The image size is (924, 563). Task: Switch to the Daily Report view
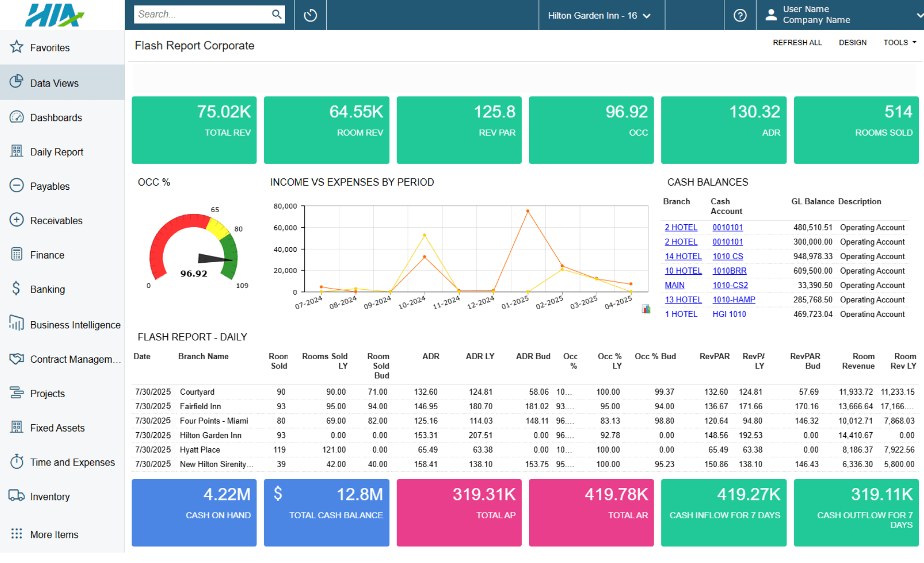[x=56, y=152]
